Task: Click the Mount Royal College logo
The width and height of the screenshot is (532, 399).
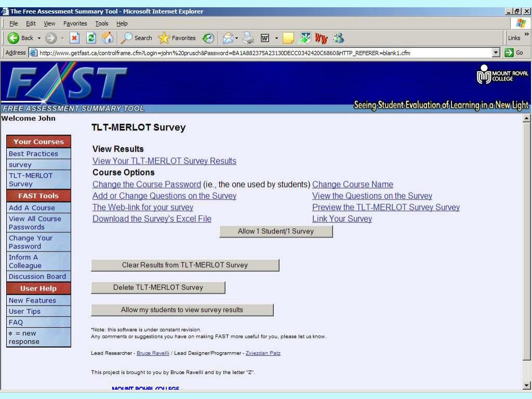Action: [x=502, y=74]
